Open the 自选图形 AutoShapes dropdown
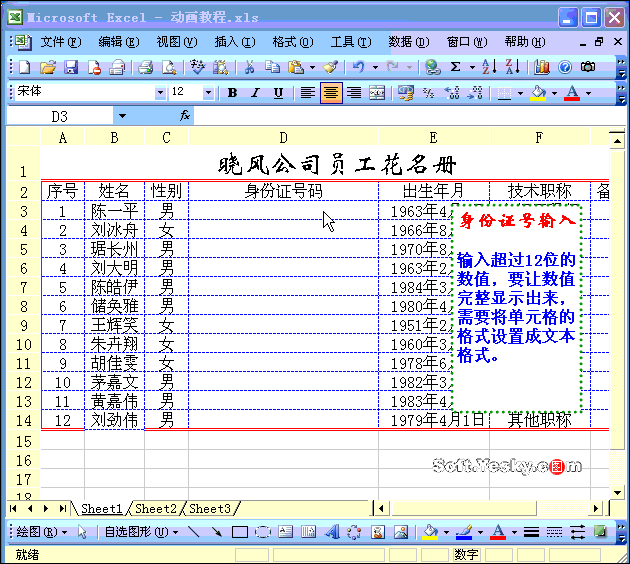This screenshot has width=630, height=564. [x=141, y=532]
